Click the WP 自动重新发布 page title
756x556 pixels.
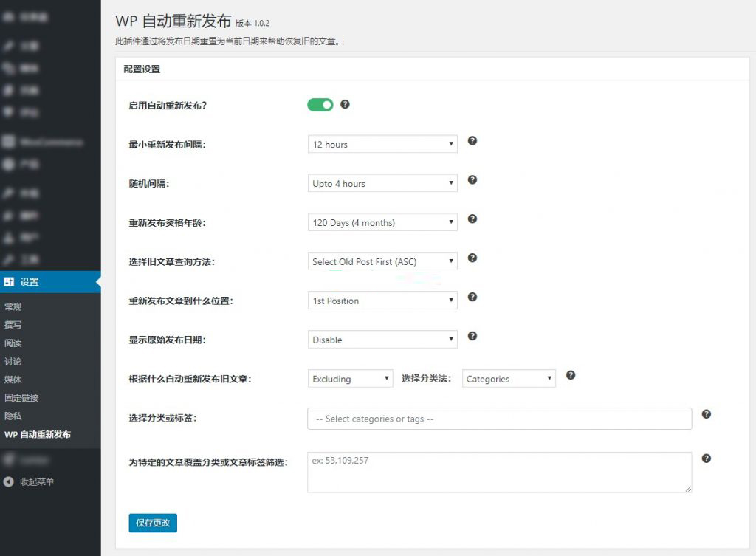coord(173,21)
